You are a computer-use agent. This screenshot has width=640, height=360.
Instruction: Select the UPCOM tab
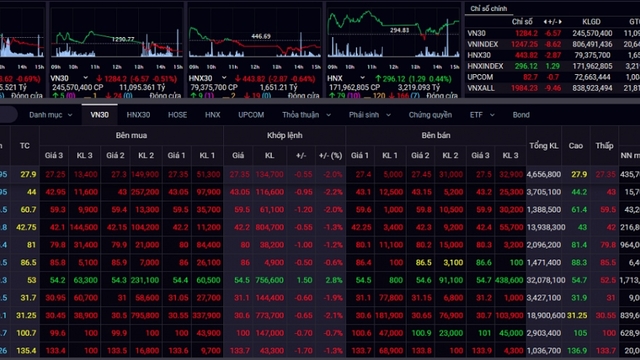[251, 115]
